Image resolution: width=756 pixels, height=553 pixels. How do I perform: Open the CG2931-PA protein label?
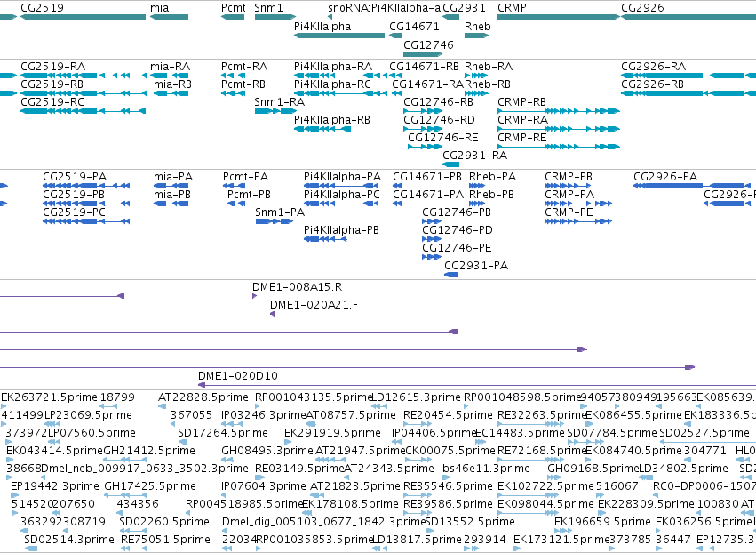pyautogui.click(x=476, y=266)
